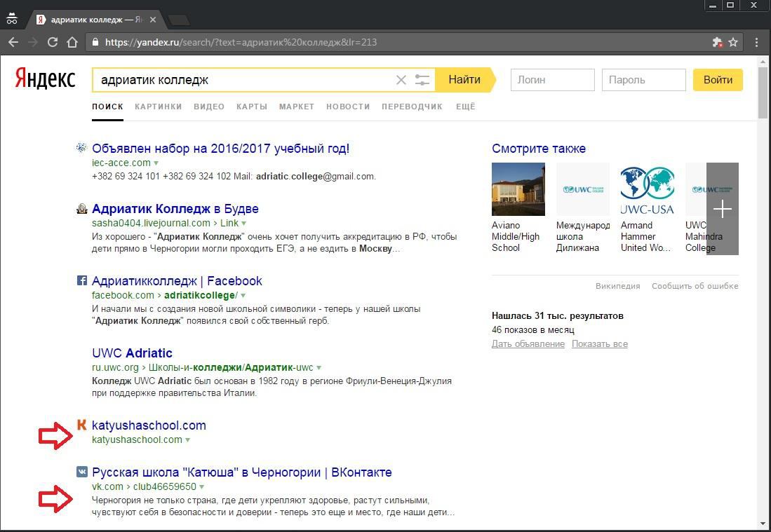The height and width of the screenshot is (532, 771).
Task: Expand dropdown arrow next to club46659650
Action: coord(201,487)
